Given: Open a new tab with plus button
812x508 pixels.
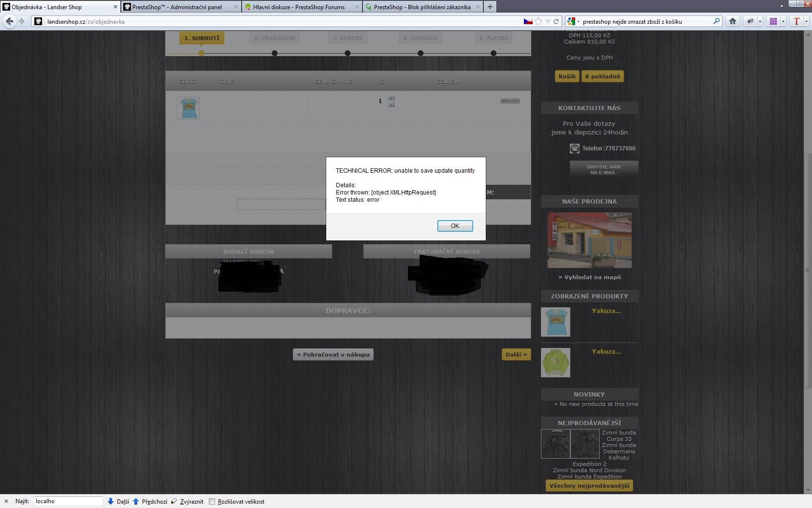Looking at the screenshot, I should pyautogui.click(x=490, y=7).
